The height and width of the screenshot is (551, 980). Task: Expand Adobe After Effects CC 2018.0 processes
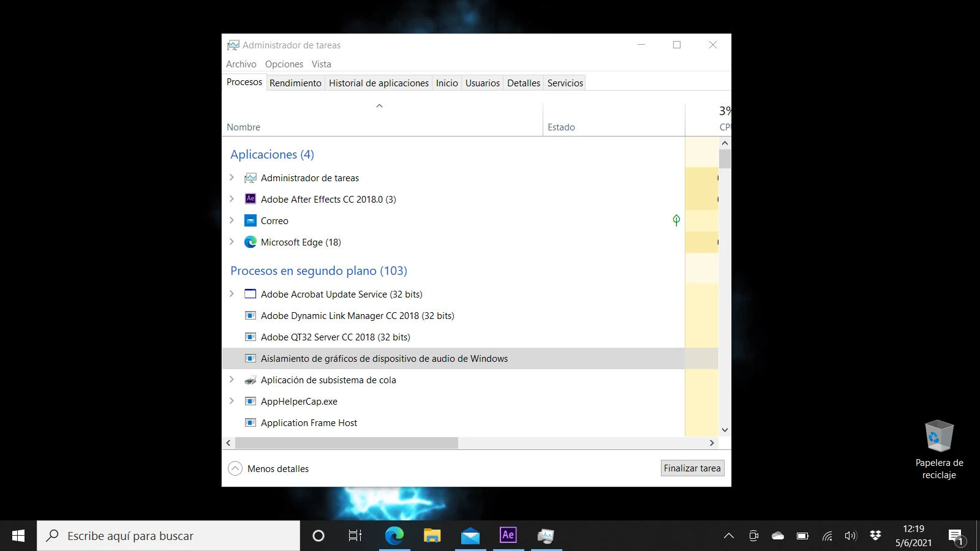pyautogui.click(x=232, y=199)
